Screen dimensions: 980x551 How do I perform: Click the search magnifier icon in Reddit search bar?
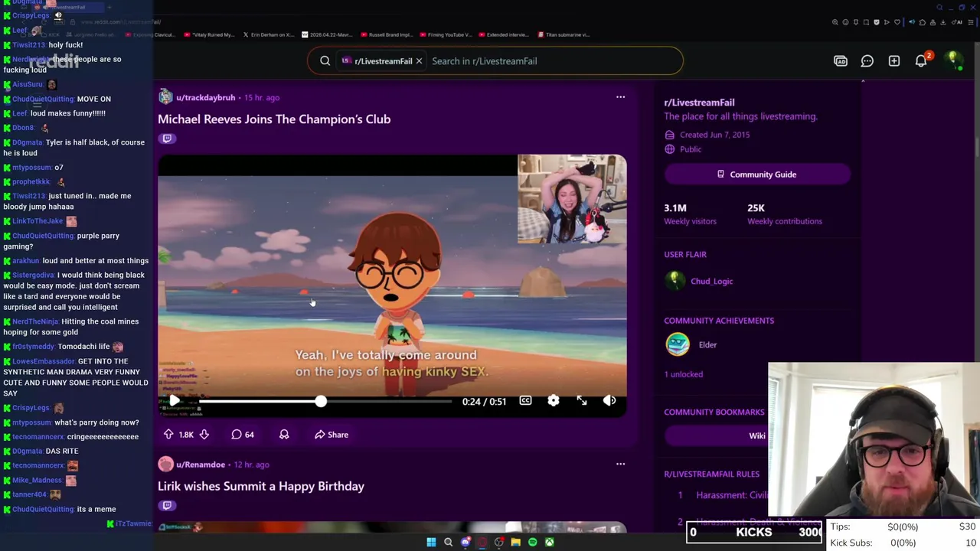click(x=325, y=61)
